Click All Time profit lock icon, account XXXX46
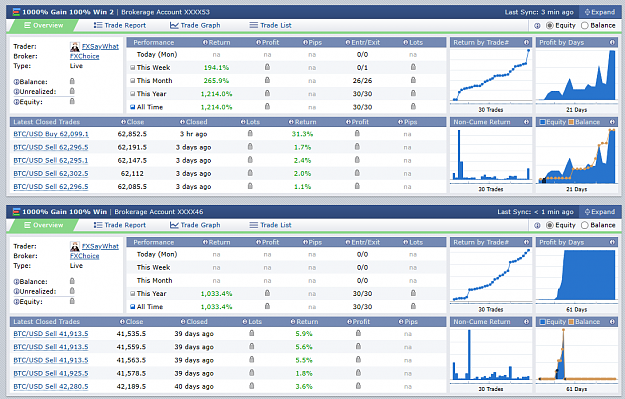This screenshot has height=399, width=625. pyautogui.click(x=267, y=306)
